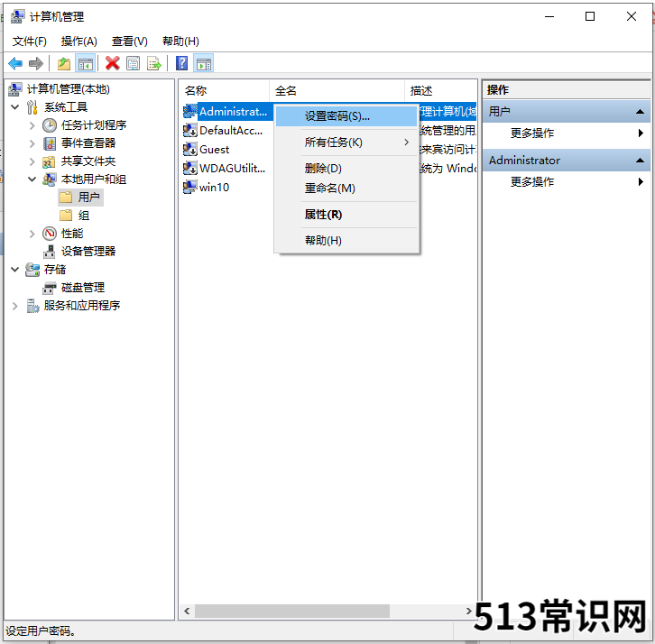Choose 重命名(M) in context menu
This screenshot has width=655, height=644.
click(346, 189)
